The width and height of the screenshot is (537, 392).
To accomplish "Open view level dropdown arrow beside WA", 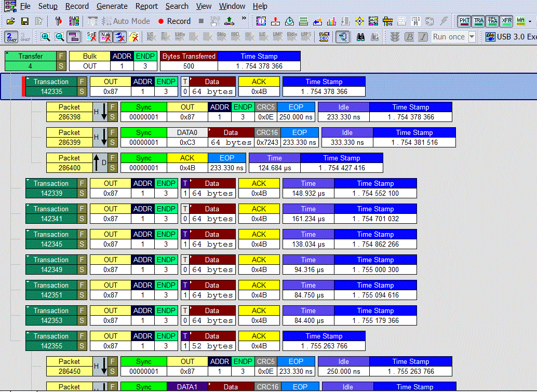I will [x=530, y=21].
